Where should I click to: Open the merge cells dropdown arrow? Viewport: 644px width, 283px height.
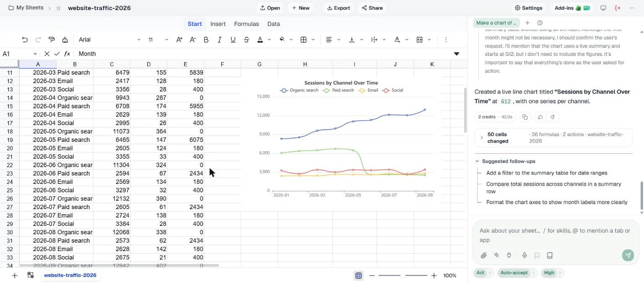[429, 40]
